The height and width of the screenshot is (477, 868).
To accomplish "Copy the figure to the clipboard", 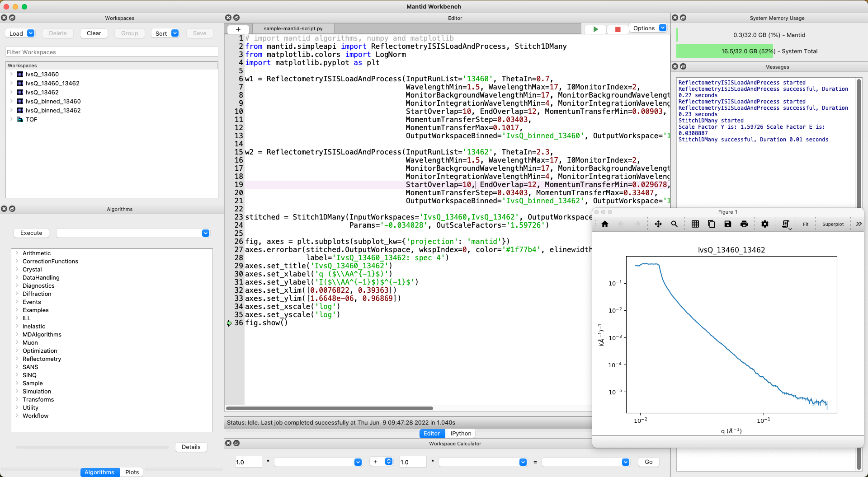I will 712,224.
